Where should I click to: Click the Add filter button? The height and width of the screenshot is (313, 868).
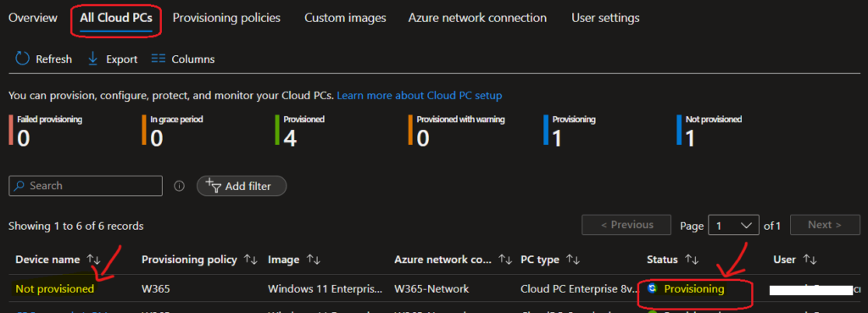(242, 186)
